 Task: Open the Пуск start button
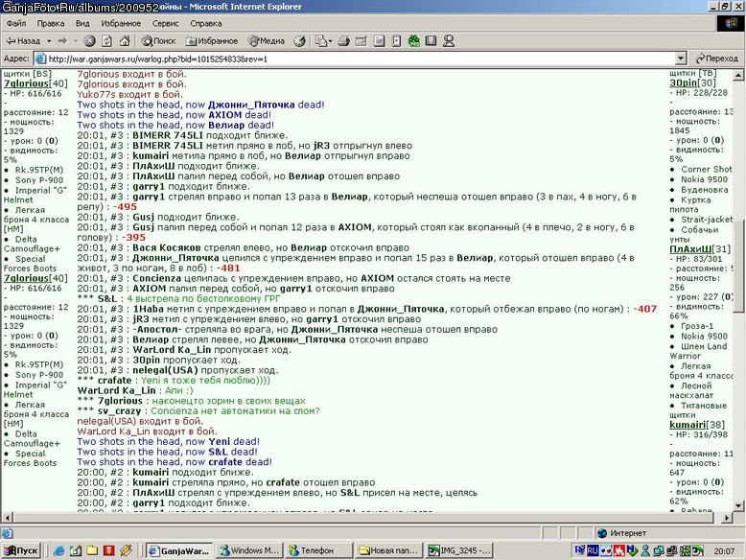[21, 550]
